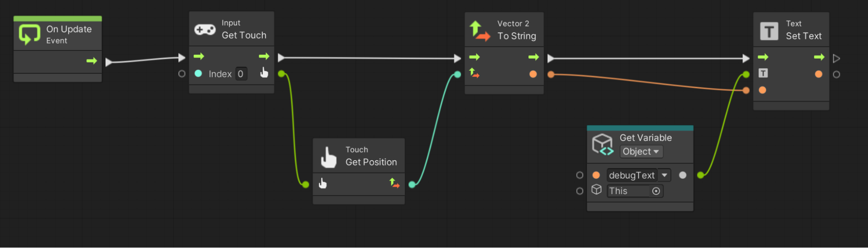The width and height of the screenshot is (868, 248).
Task: Click the grey value output port on Get Variable
Action: point(683,175)
